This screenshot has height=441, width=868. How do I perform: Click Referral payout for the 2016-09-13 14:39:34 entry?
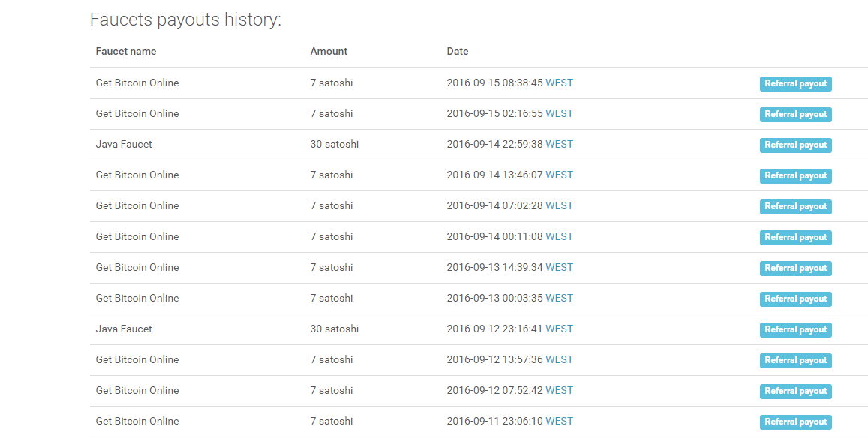(x=795, y=268)
